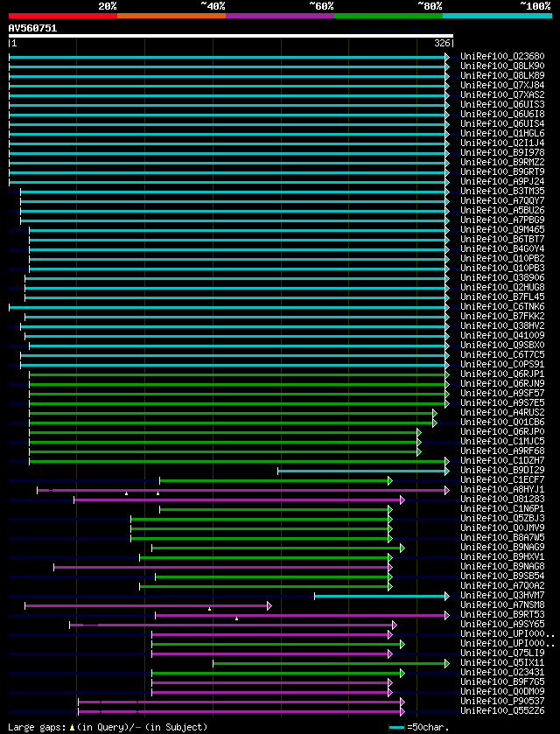
Task: Select label UniRef100_C0PS91
Action: 502,365
